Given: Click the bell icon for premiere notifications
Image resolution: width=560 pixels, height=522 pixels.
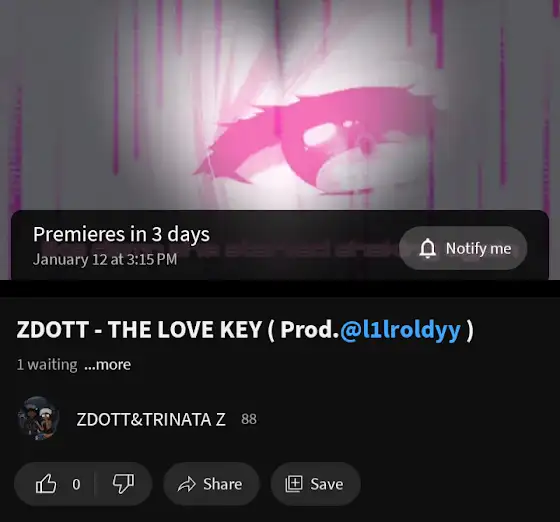Looking at the screenshot, I should [x=427, y=248].
